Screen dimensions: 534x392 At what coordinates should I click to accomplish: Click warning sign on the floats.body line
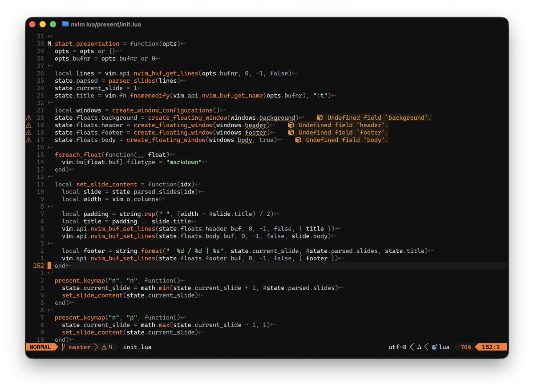[29, 140]
